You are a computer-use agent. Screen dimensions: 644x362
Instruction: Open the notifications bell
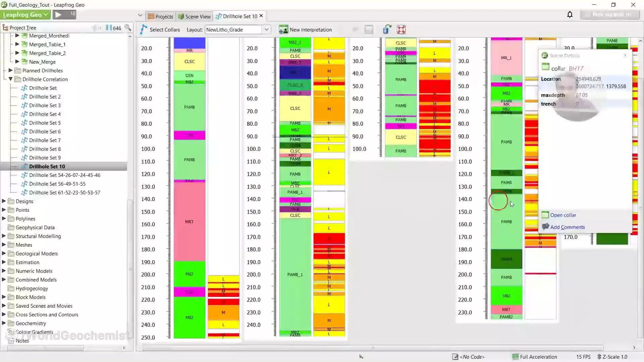click(x=570, y=15)
